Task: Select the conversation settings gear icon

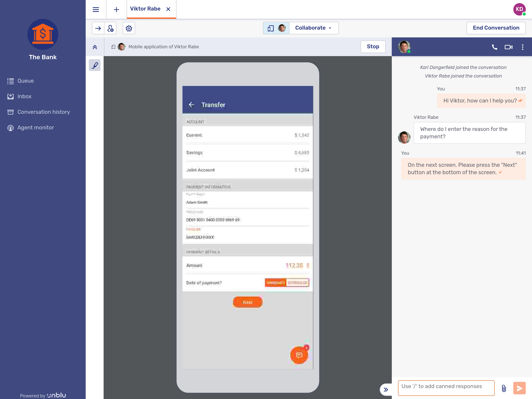Action: (x=129, y=28)
